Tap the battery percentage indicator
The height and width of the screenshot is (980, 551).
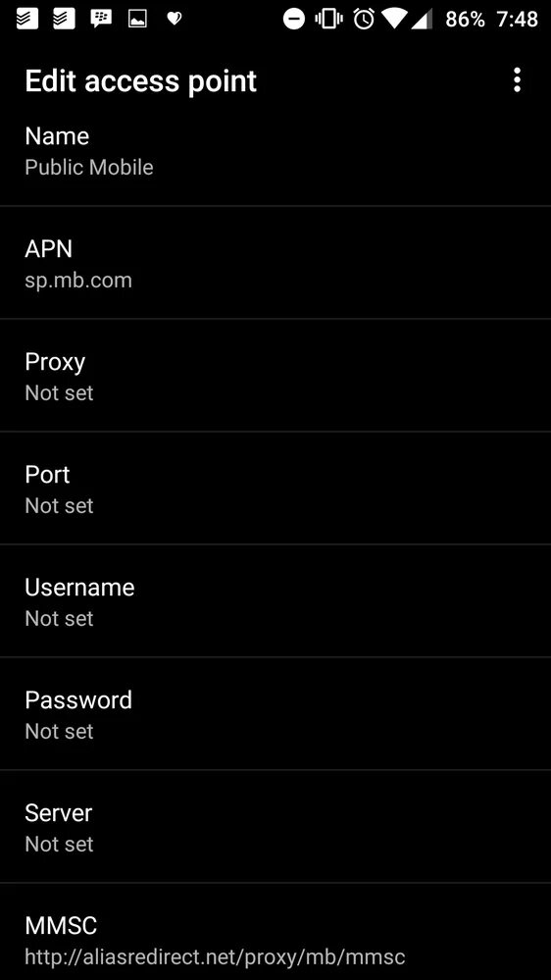(465, 19)
